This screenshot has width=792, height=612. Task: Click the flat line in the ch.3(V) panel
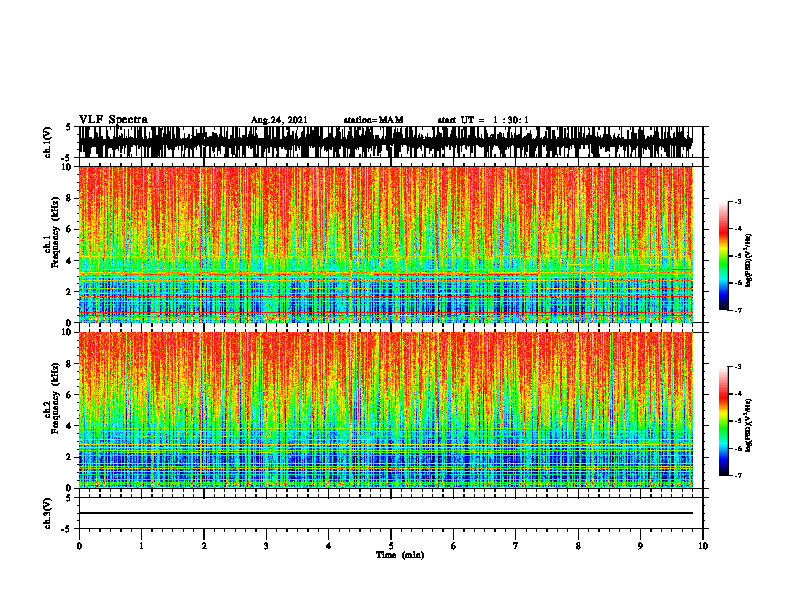pos(385,513)
